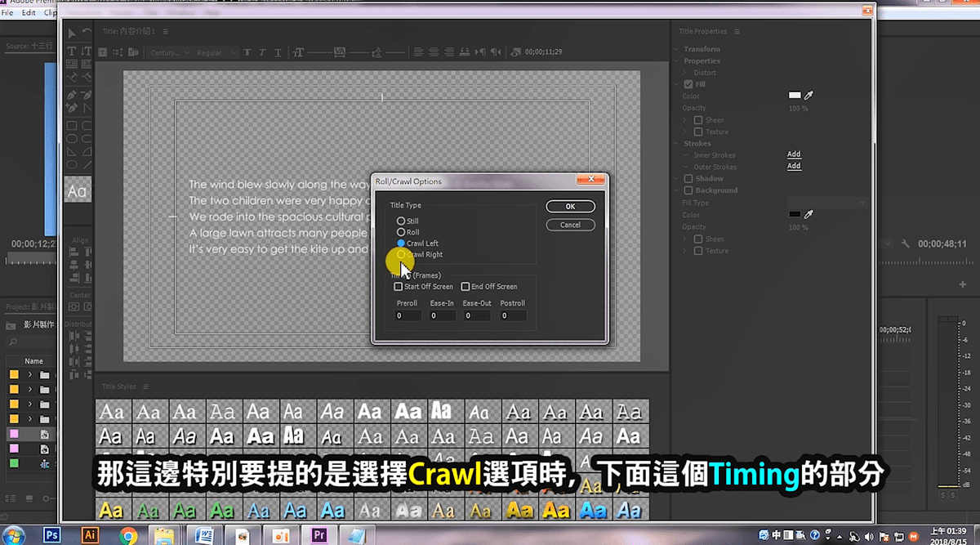The height and width of the screenshot is (545, 980).
Task: Collapse the Transform section
Action: 677,49
